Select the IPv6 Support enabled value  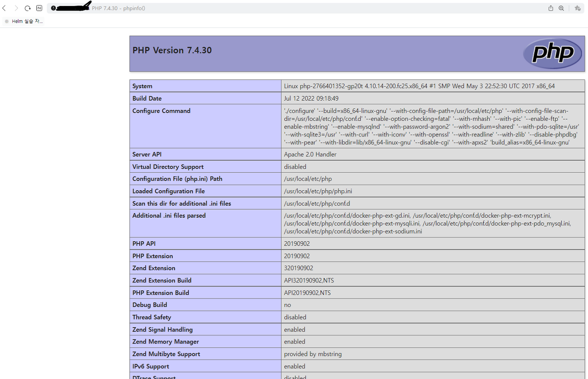294,366
